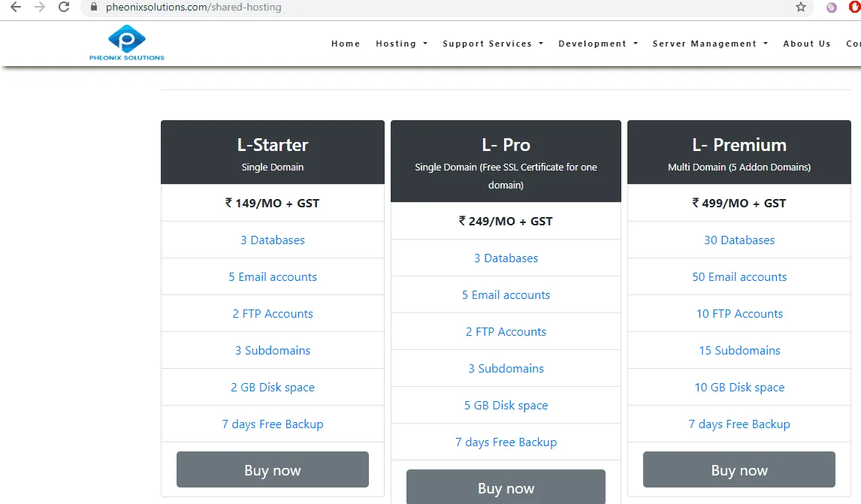
Task: Open the Support Services dropdown
Action: click(492, 44)
